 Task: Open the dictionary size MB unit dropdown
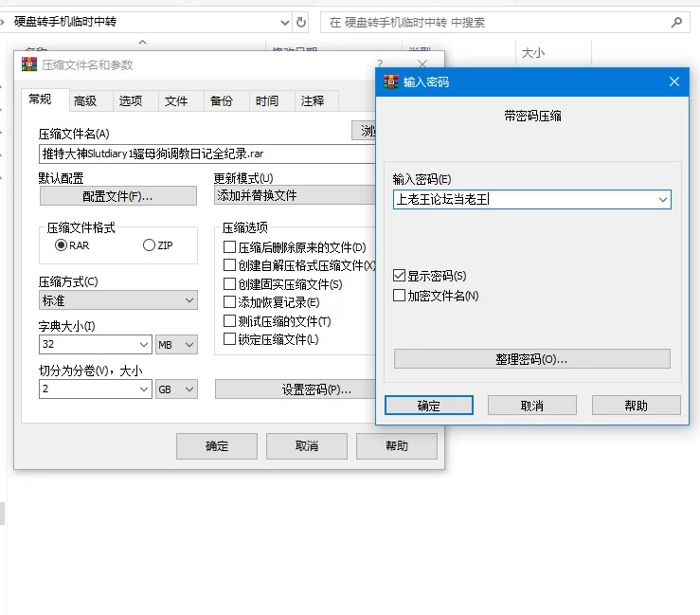tap(176, 344)
